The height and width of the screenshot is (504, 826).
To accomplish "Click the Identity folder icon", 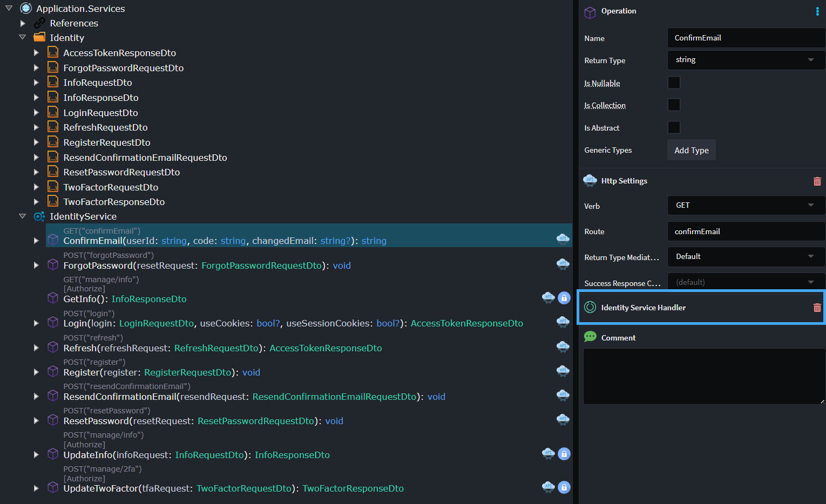I will click(x=39, y=38).
